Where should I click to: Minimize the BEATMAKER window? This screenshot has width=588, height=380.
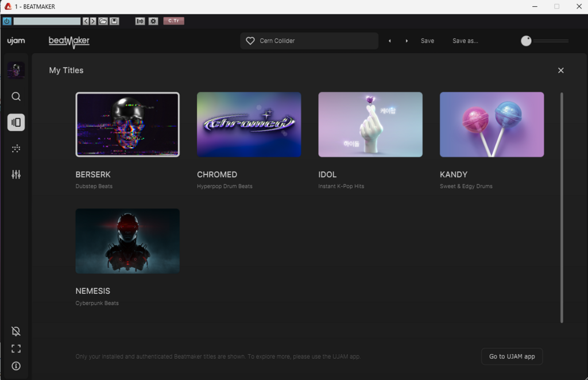click(x=535, y=6)
